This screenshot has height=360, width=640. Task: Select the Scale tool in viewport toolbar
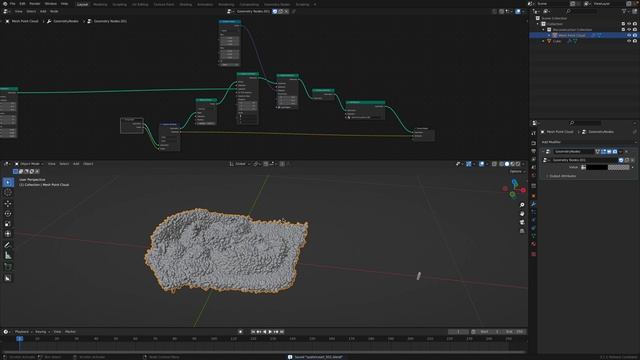click(x=8, y=224)
